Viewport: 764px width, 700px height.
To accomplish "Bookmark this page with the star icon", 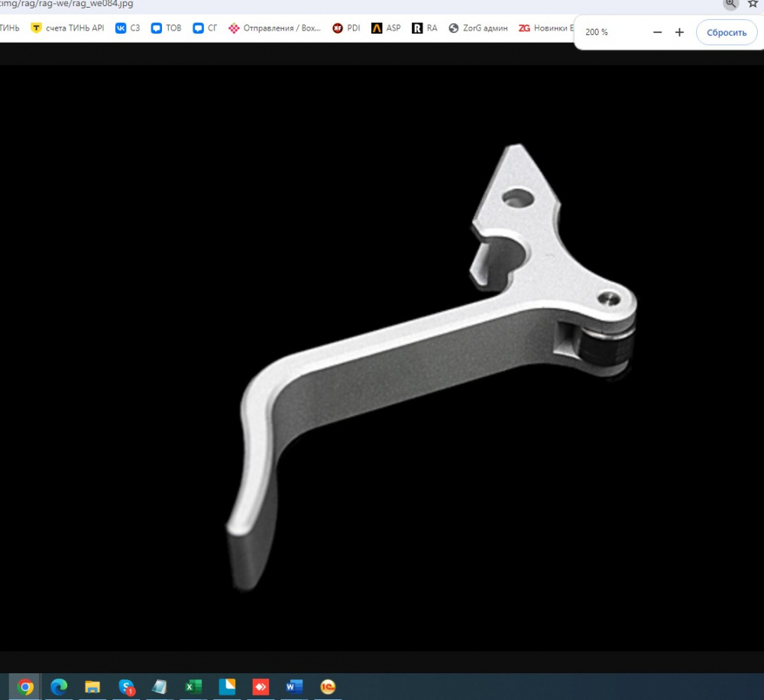I will click(753, 4).
